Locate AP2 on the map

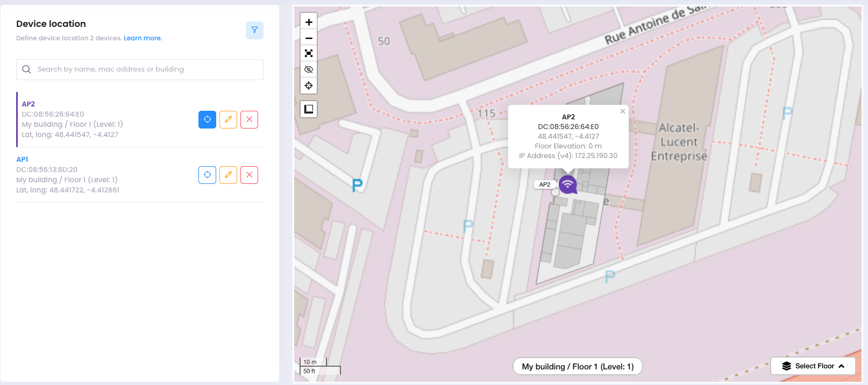coord(207,119)
